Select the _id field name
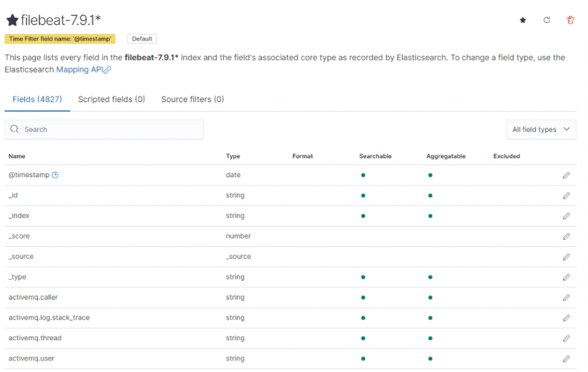Screen dimensions: 588x372 tap(13, 195)
